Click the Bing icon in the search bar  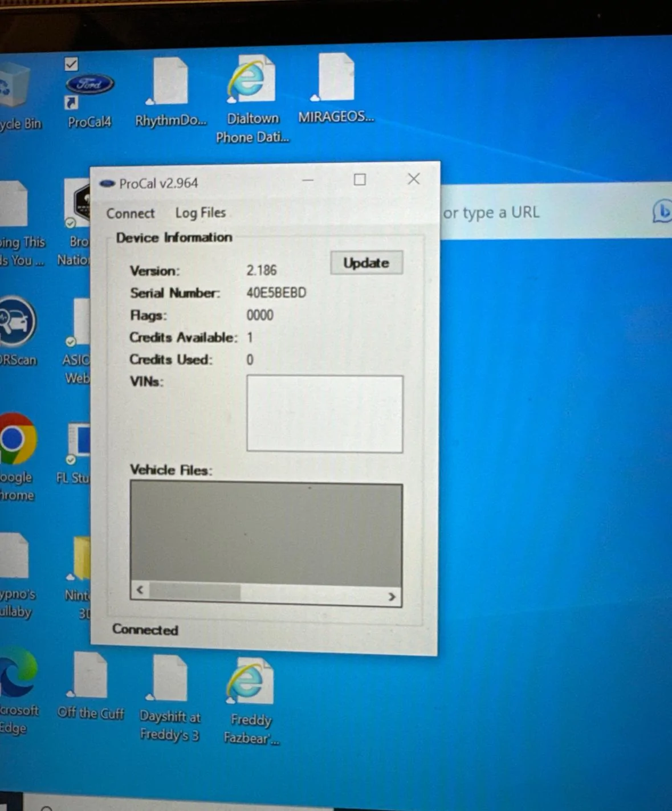[662, 211]
